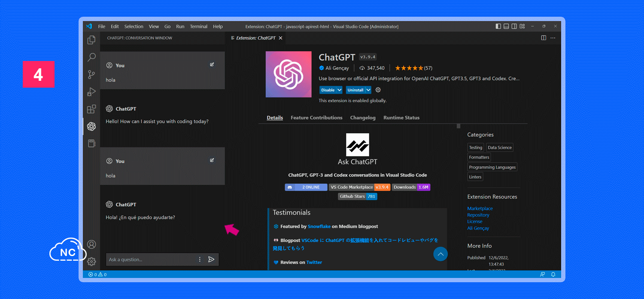Screen dimensions: 644x299
Task: Open the View menu
Action: pyautogui.click(x=154, y=26)
